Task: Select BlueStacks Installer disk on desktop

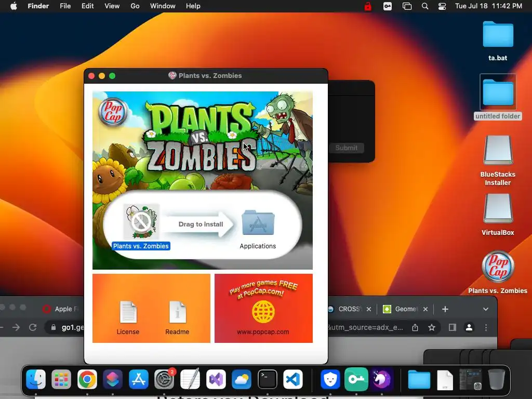Action: pyautogui.click(x=498, y=150)
